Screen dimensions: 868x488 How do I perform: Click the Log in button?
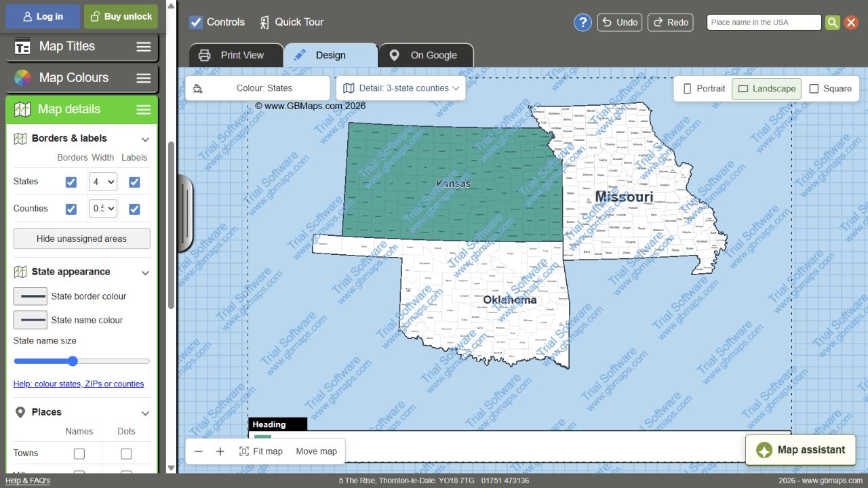click(x=43, y=16)
